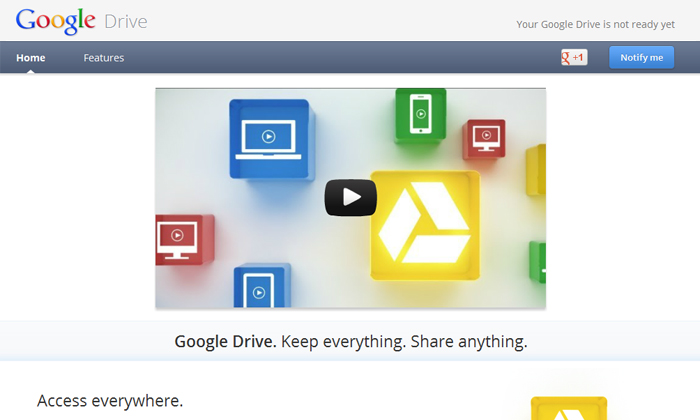Click the 'Drive' text beside Google logo
700x420 pixels.
[x=125, y=21]
